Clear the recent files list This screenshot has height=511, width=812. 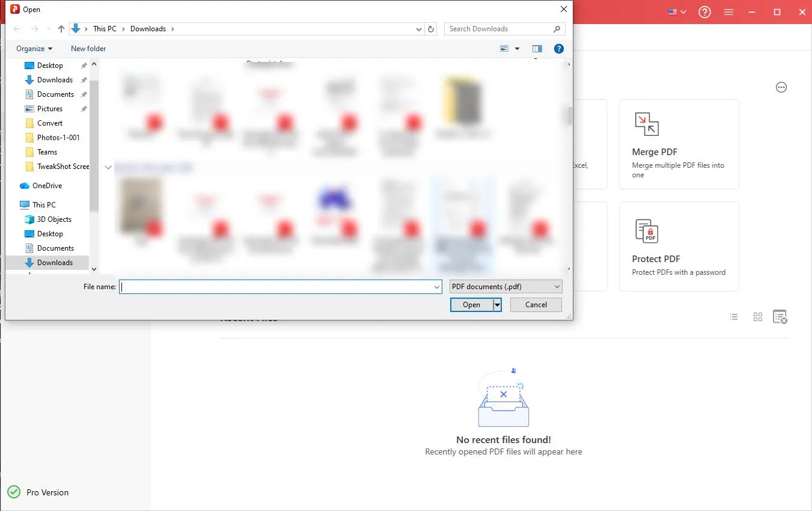click(780, 317)
